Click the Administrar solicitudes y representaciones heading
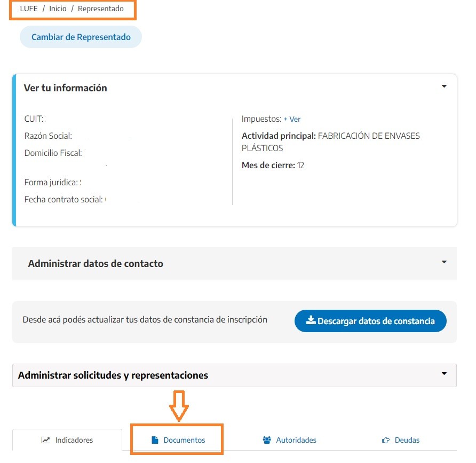 coord(113,375)
